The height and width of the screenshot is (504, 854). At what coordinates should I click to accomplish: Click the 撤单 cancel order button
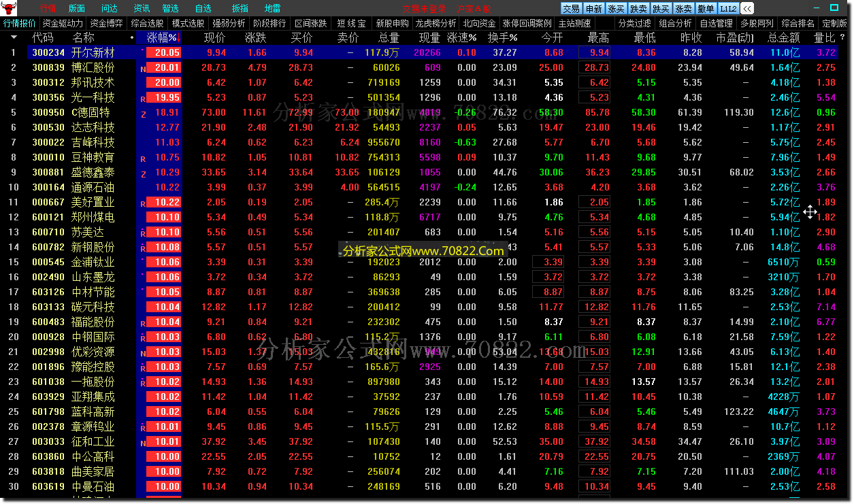pyautogui.click(x=706, y=9)
